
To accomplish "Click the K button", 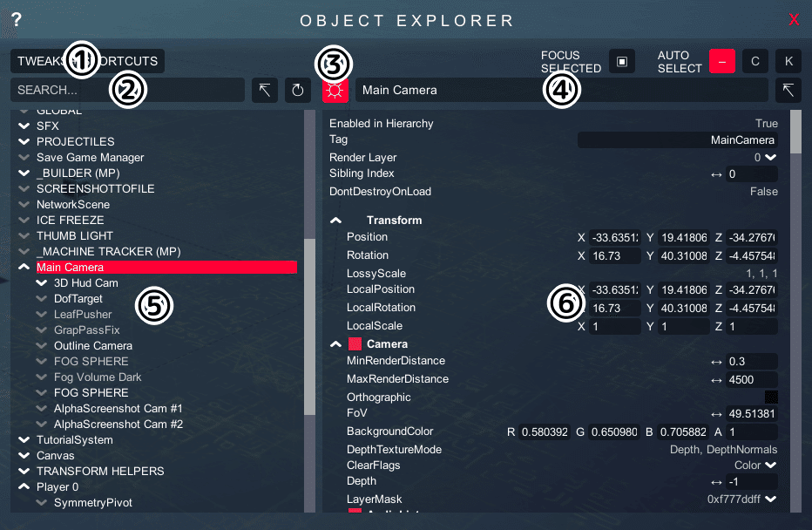I will click(x=788, y=62).
